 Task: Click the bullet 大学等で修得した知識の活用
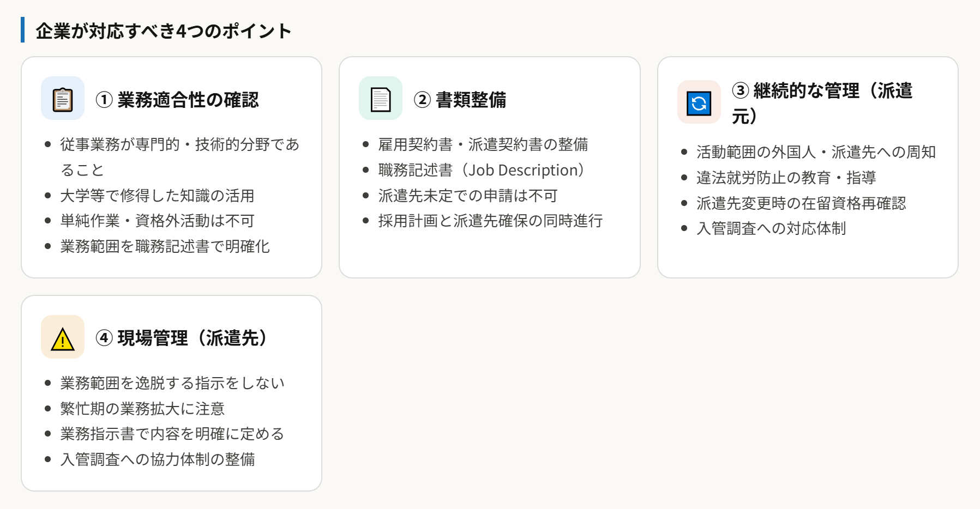coord(157,196)
